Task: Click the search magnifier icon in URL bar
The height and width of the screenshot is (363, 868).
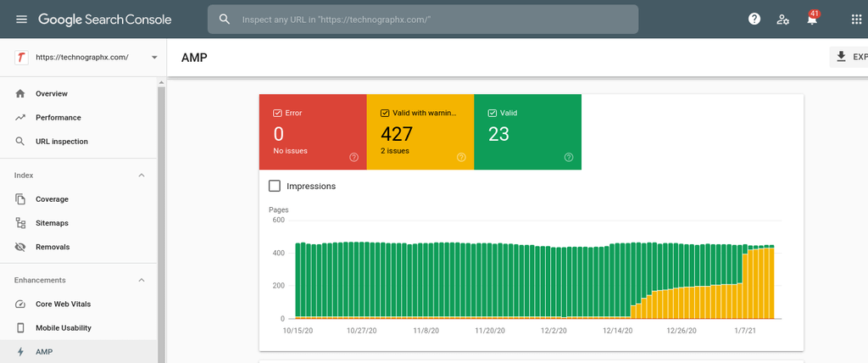Action: pos(224,20)
